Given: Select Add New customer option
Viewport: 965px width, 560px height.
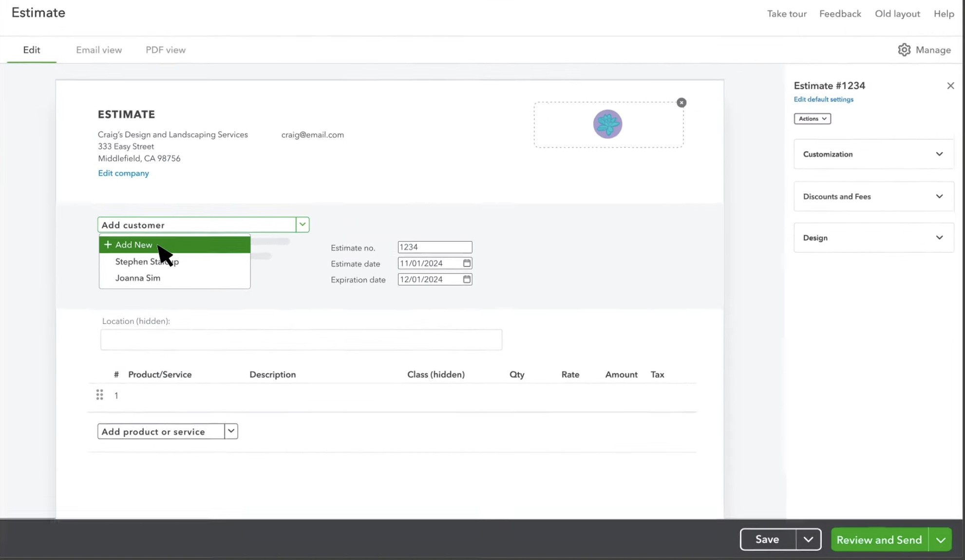Looking at the screenshot, I should tap(134, 244).
